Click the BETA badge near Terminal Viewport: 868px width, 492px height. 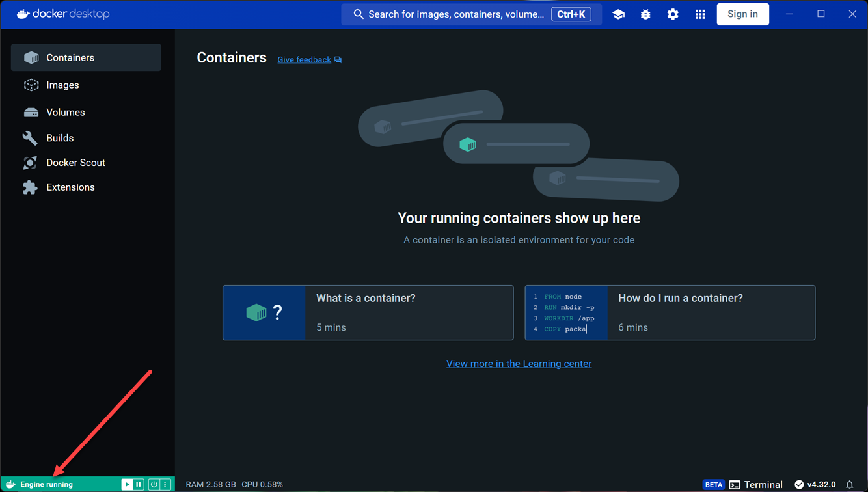coord(714,485)
